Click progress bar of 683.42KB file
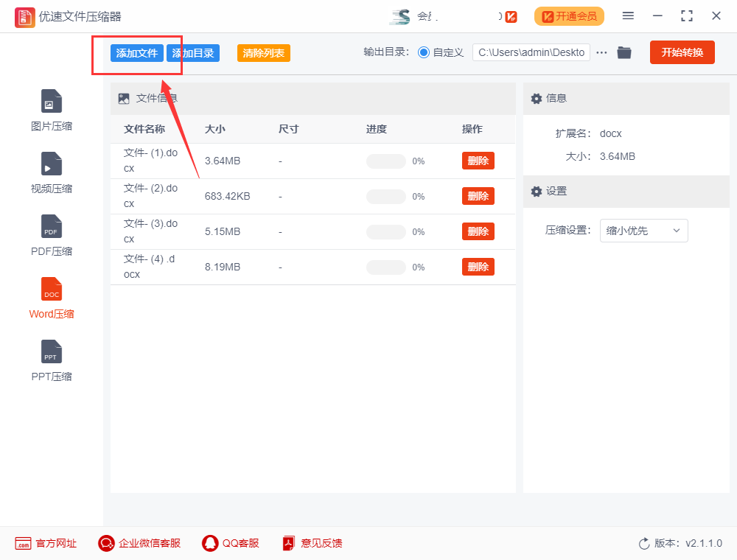This screenshot has width=737, height=560. pos(386,197)
